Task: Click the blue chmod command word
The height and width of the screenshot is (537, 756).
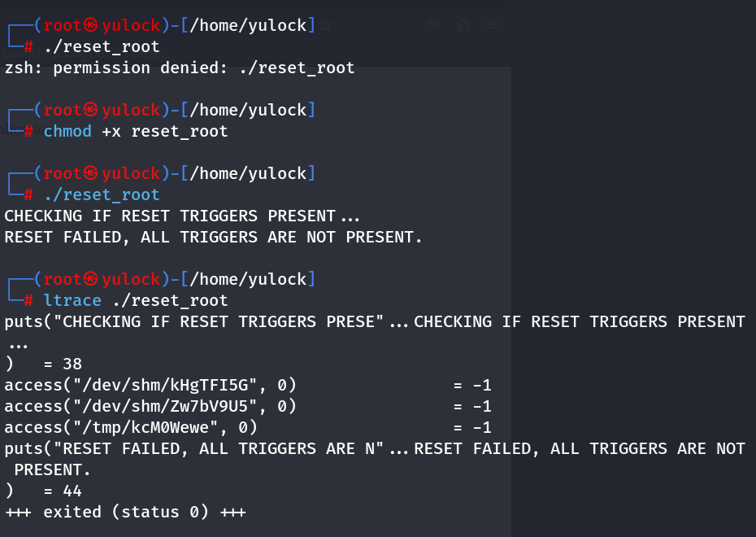Action: (67, 131)
